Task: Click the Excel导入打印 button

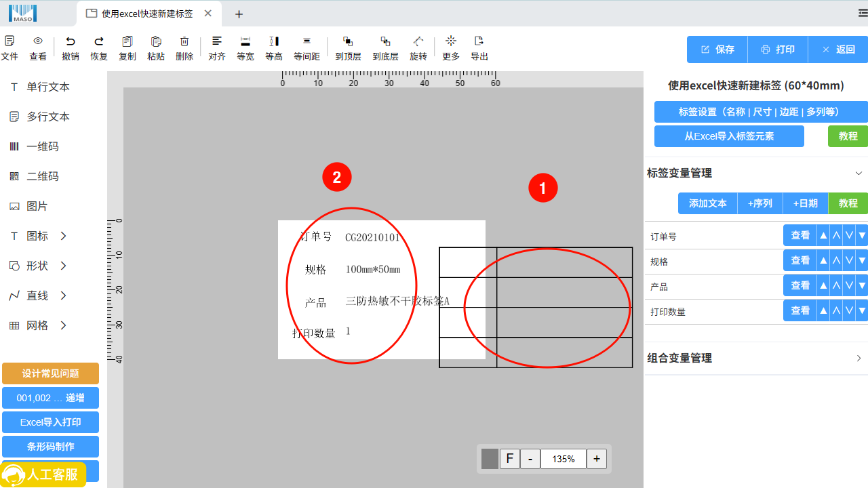Action: [x=50, y=422]
